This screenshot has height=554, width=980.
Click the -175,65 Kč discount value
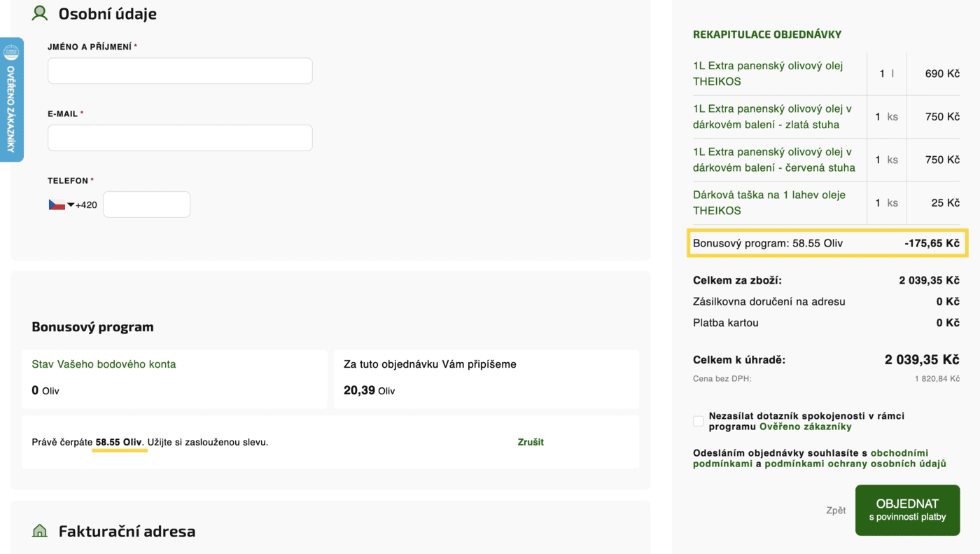(932, 244)
